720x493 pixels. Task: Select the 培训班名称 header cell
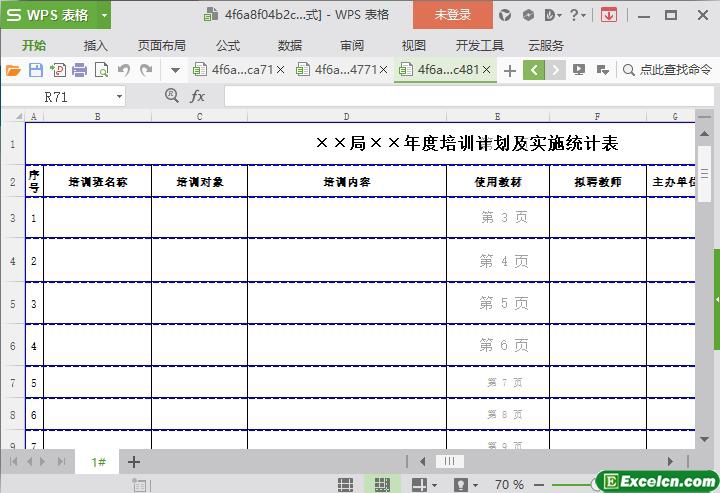97,182
